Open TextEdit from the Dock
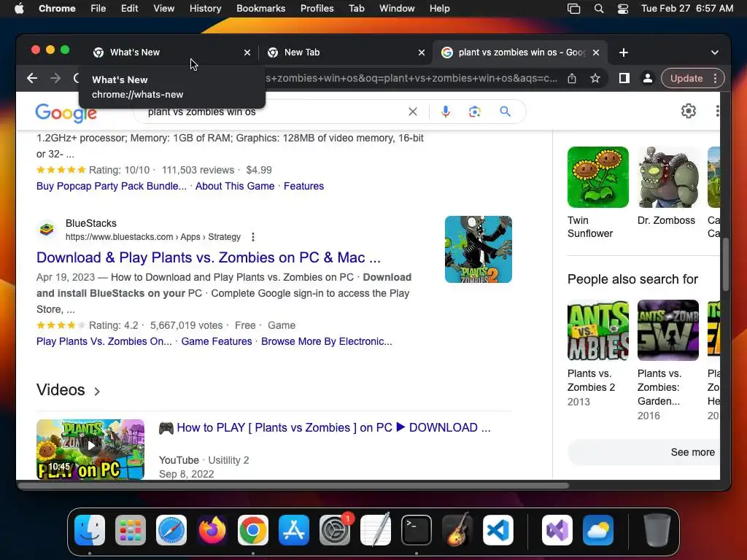This screenshot has height=560, width=747. point(376,530)
